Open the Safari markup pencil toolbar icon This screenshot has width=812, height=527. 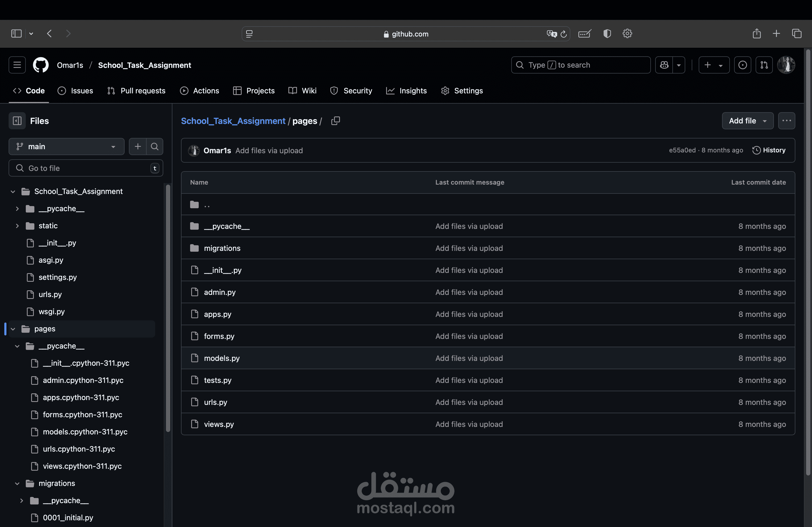[x=585, y=33]
